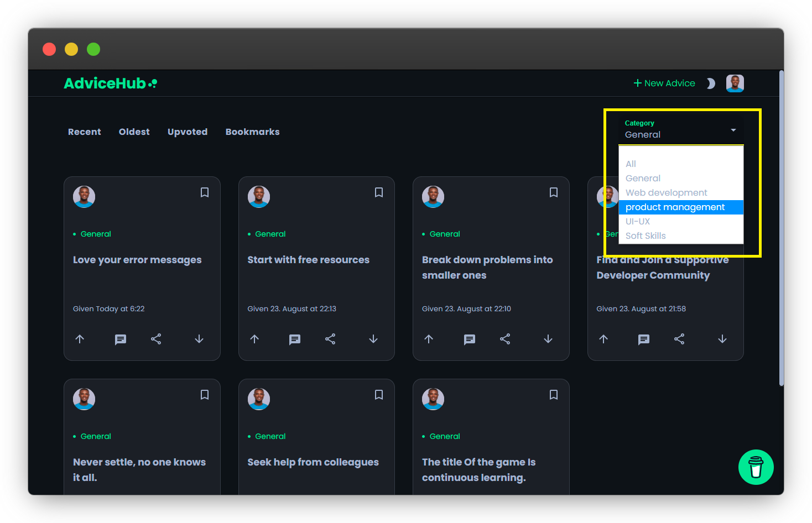
Task: Bookmark the 'Start with free resources' card
Action: click(379, 192)
